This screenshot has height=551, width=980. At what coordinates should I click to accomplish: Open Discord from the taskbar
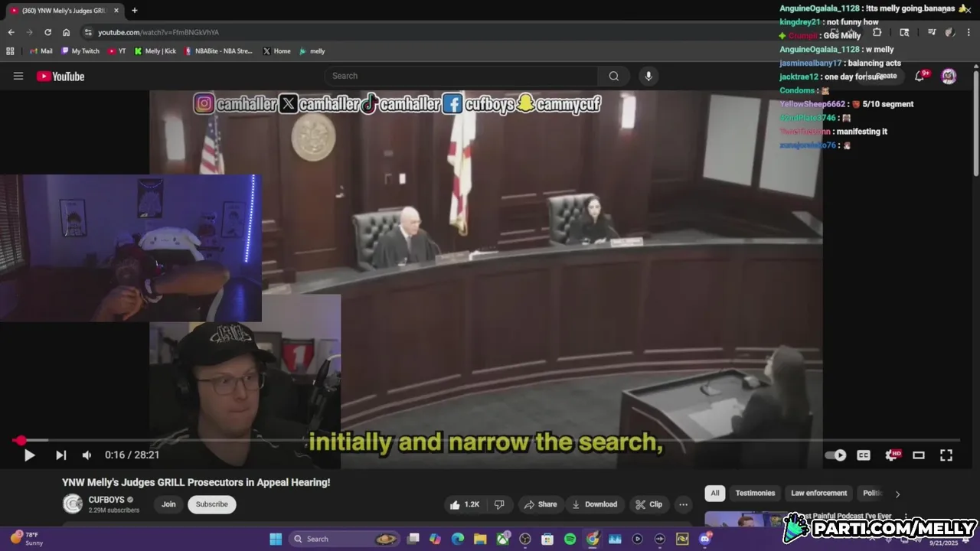click(x=705, y=539)
